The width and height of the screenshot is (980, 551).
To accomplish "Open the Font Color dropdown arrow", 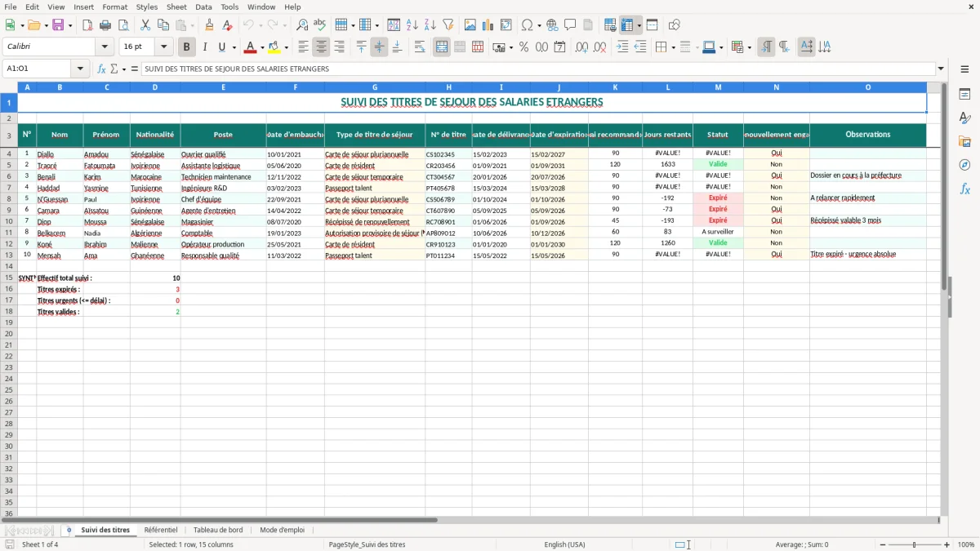I will pyautogui.click(x=262, y=47).
